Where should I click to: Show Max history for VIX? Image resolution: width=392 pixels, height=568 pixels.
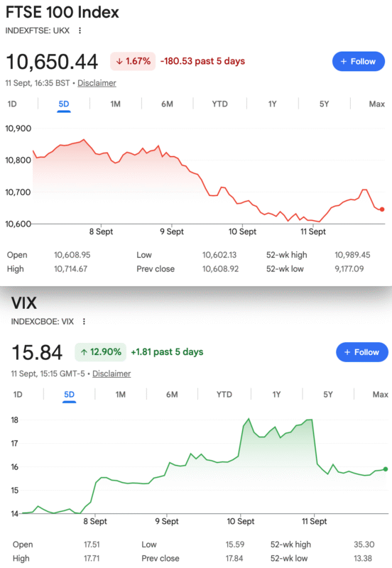pos(381,395)
